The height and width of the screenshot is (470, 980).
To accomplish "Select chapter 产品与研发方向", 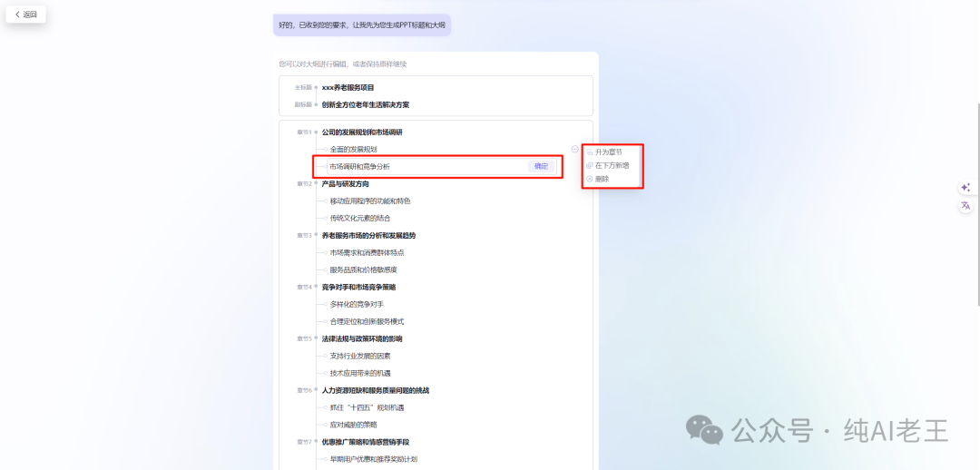I will [x=345, y=184].
